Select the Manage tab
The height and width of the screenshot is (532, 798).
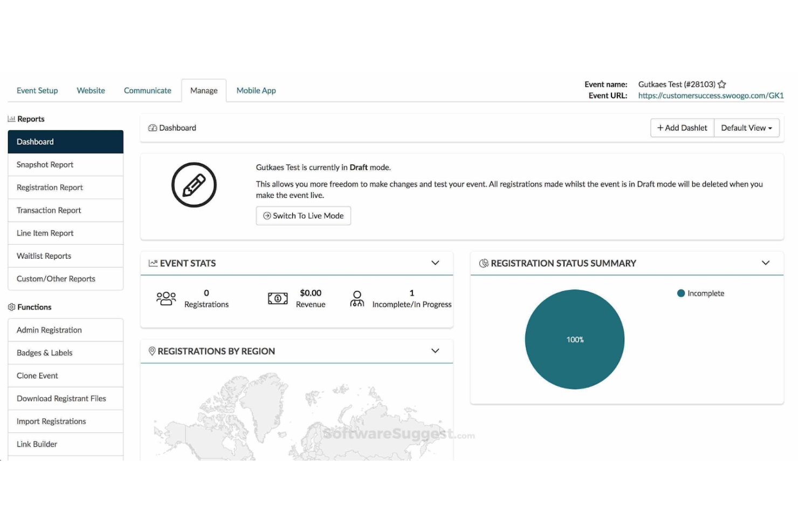click(204, 91)
